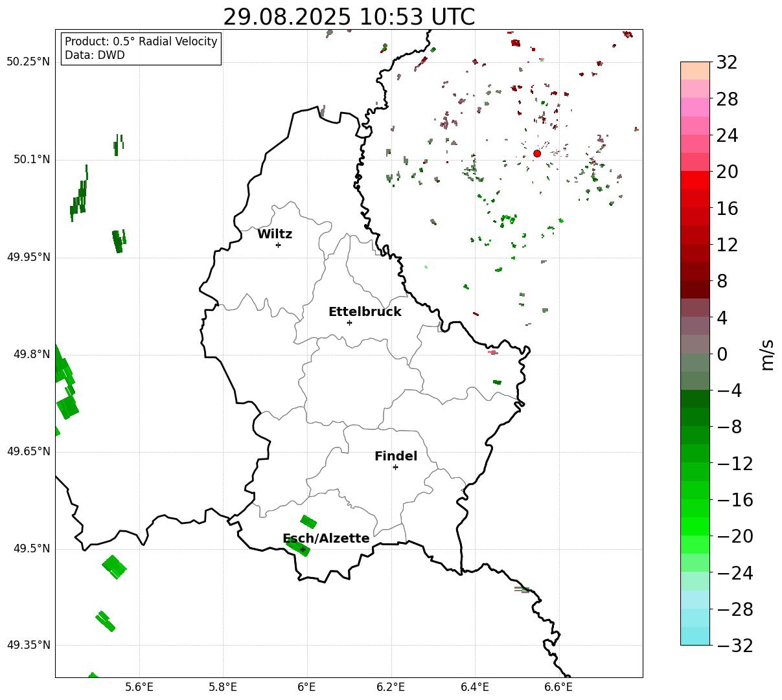This screenshot has width=782, height=700.
Task: Click the 5.6°E longitude label
Action: [139, 687]
